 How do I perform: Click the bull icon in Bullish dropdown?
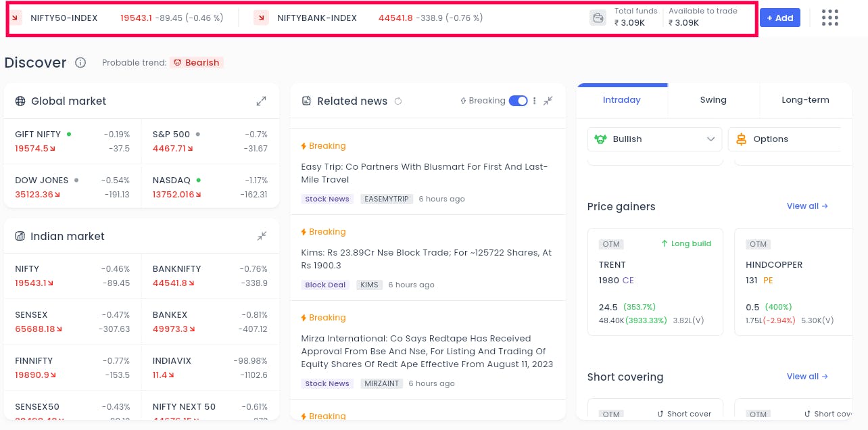pos(600,139)
